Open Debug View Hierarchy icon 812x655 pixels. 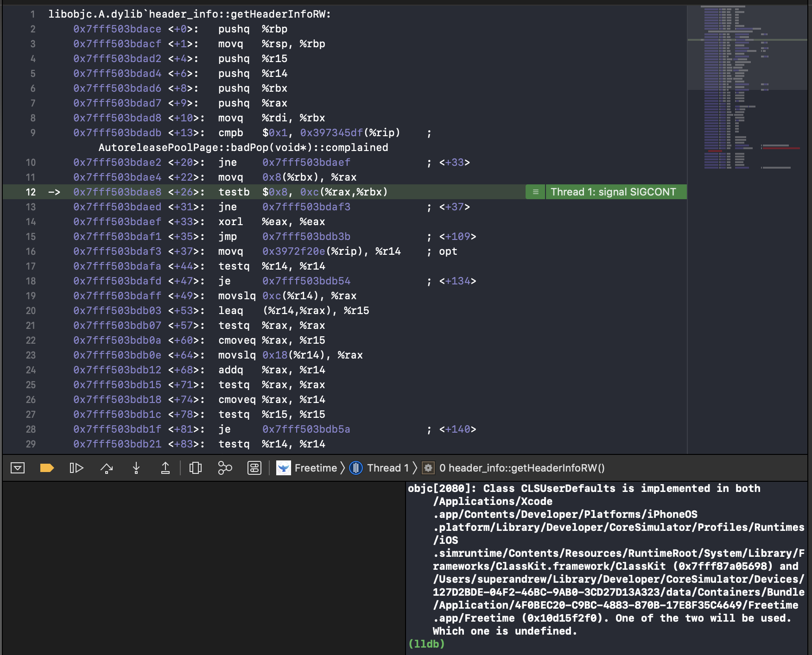click(196, 468)
